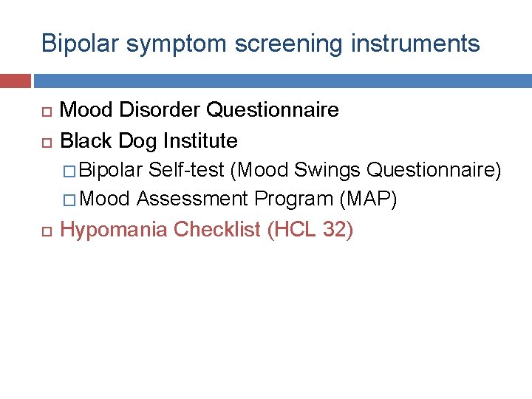Click the blue horizontal divider bar
Image resolution: width=532 pixels, height=399 pixels.
(x=283, y=81)
